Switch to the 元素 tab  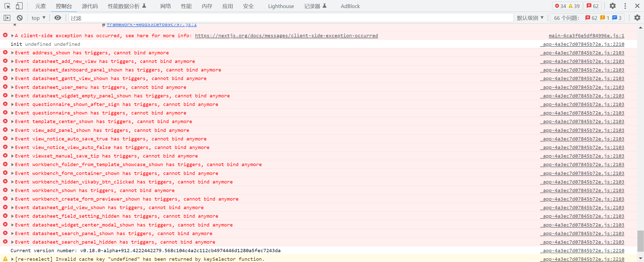click(41, 6)
